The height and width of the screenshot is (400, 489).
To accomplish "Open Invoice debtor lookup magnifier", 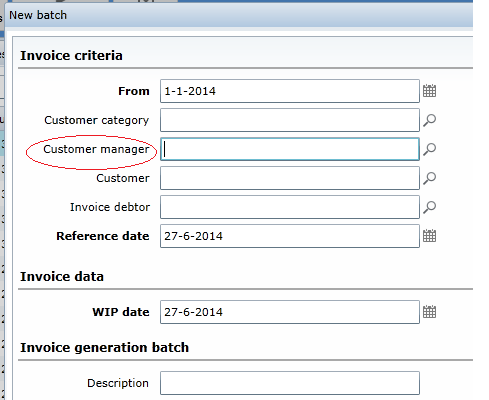I will 429,207.
